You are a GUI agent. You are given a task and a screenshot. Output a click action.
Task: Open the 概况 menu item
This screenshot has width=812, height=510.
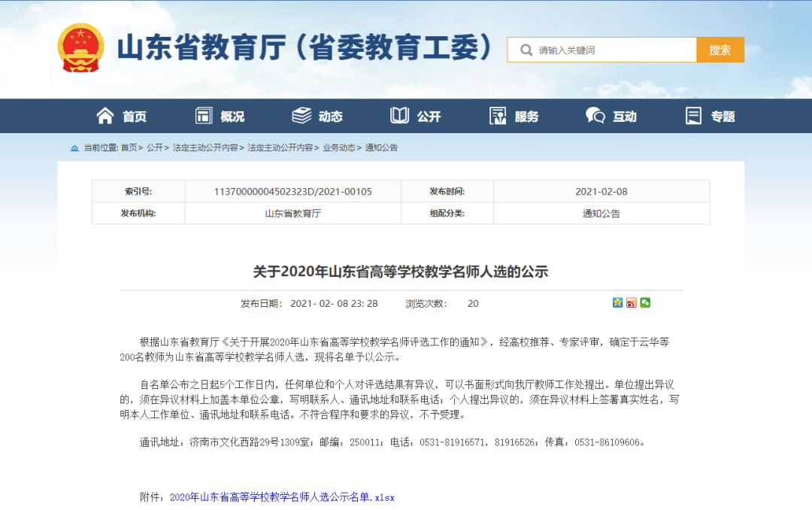pos(232,117)
